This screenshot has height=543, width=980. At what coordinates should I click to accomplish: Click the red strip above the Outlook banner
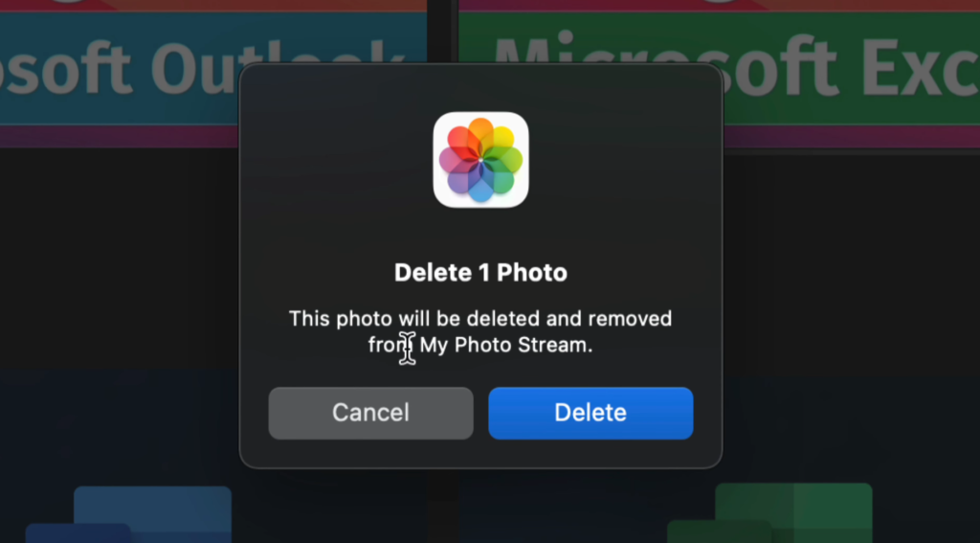point(250,5)
